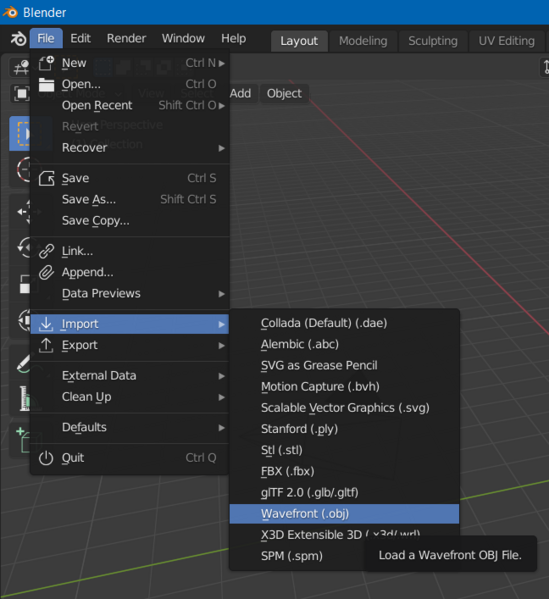Switch to the Modeling workspace tab
Screen dimensions: 549x599
[363, 41]
